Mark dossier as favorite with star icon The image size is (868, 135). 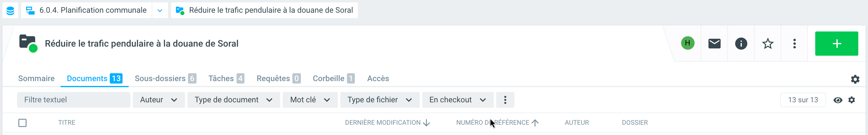pos(768,44)
